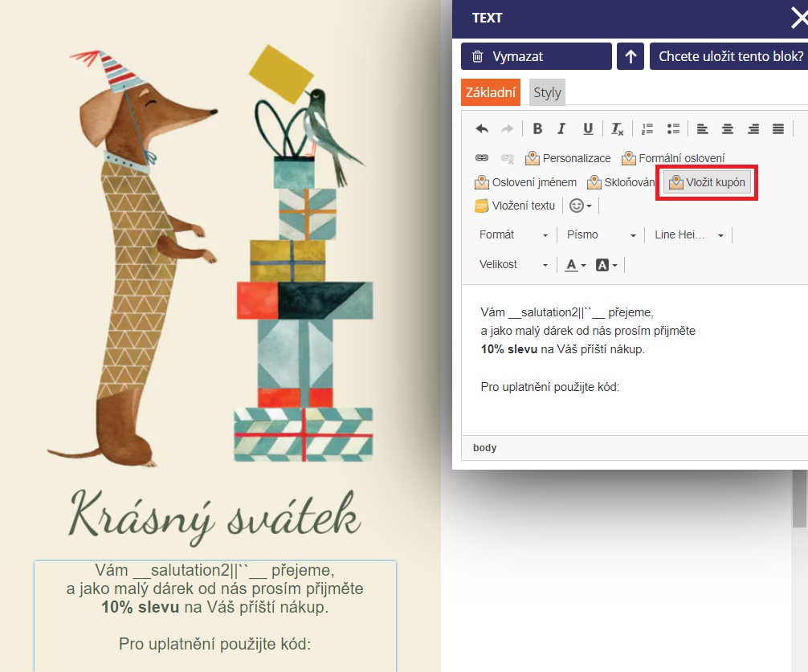
Task: Open the Velikost size dropdown
Action: (x=513, y=264)
